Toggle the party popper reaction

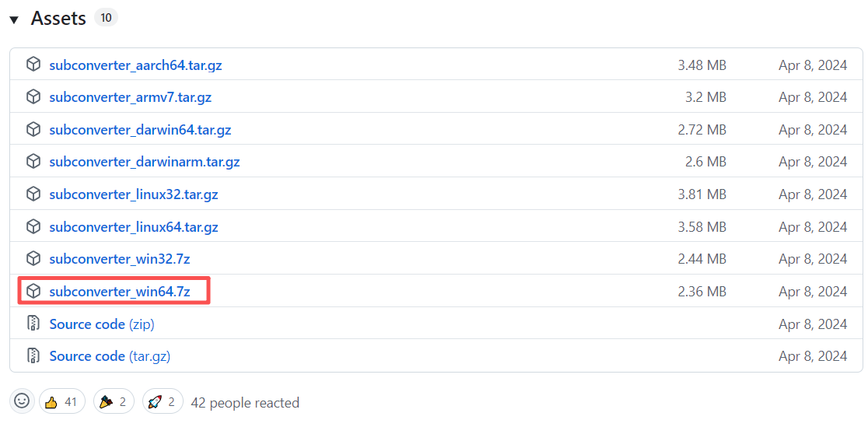(114, 402)
